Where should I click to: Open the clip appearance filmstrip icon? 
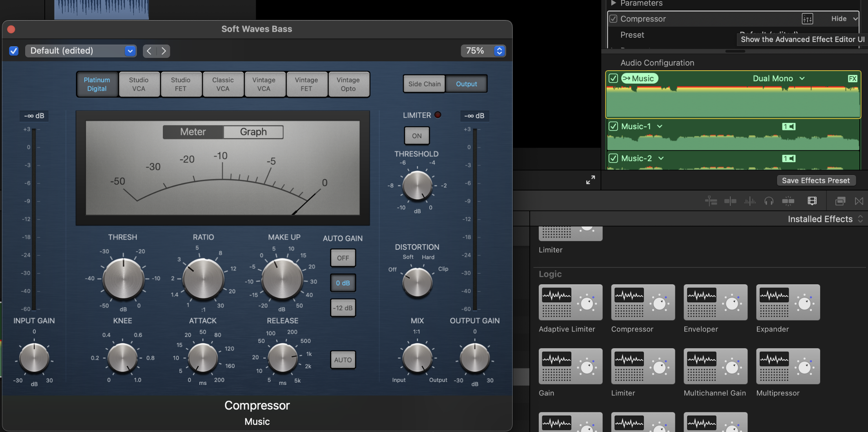[x=812, y=201]
